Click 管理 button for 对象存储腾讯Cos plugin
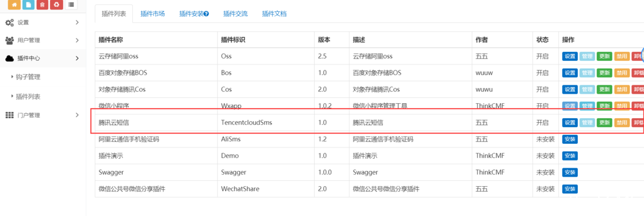 tap(587, 89)
